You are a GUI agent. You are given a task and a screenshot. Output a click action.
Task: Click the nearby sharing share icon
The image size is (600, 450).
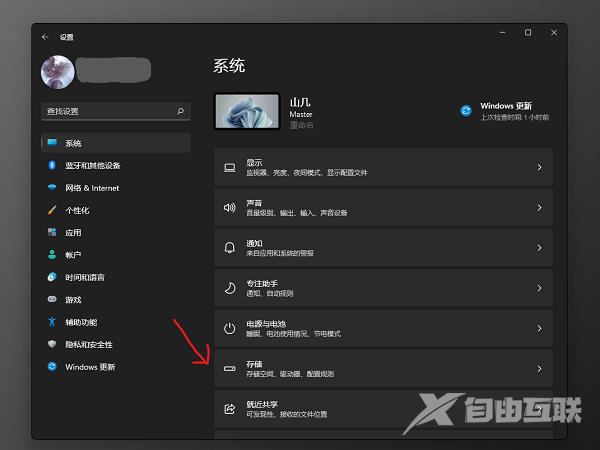pyautogui.click(x=230, y=409)
